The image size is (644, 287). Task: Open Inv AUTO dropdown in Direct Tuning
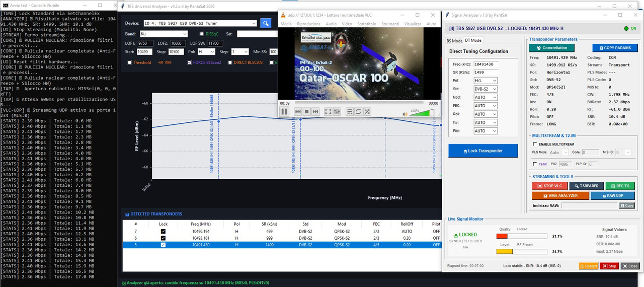click(495, 122)
